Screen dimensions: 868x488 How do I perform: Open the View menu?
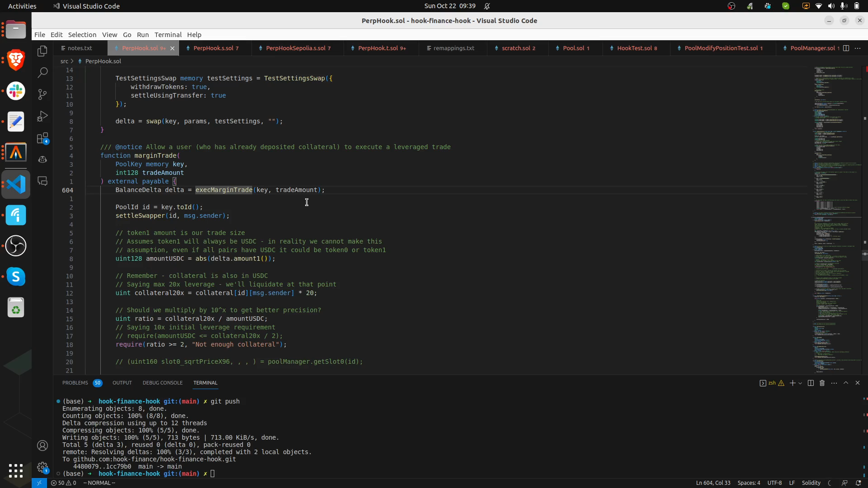[109, 35]
